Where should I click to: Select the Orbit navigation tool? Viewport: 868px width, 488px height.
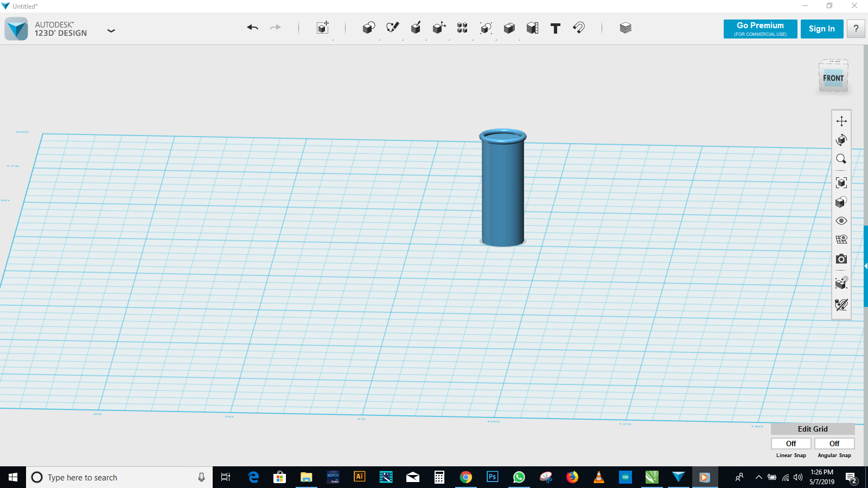841,140
